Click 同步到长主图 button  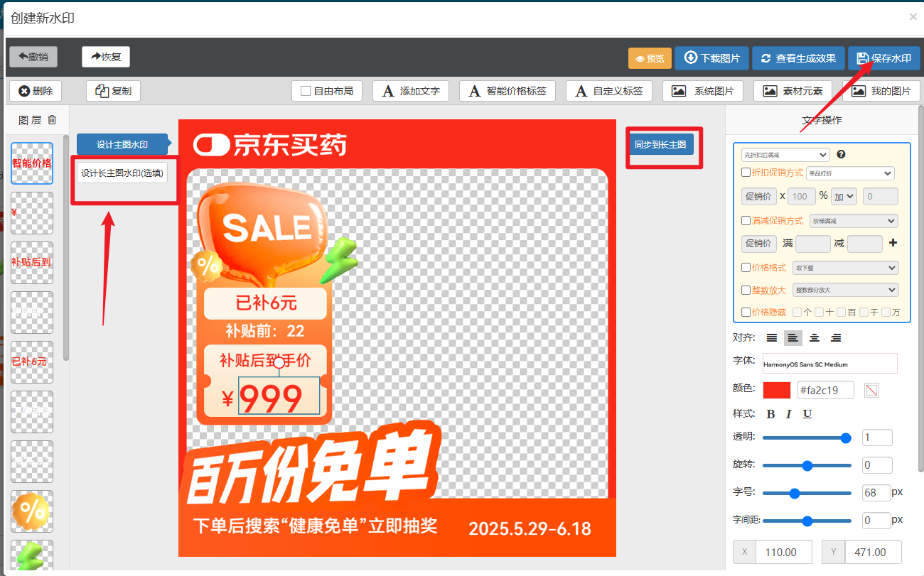click(x=660, y=144)
